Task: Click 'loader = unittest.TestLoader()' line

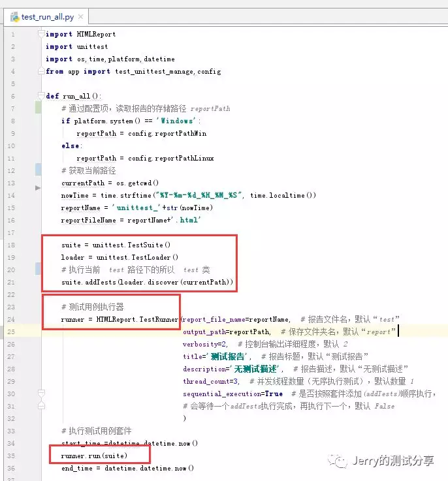Action: [120, 257]
